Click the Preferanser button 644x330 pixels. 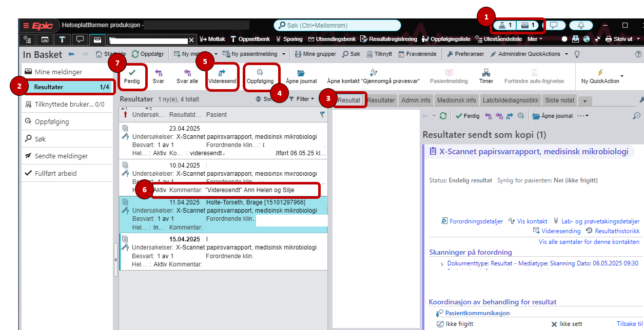tap(465, 54)
